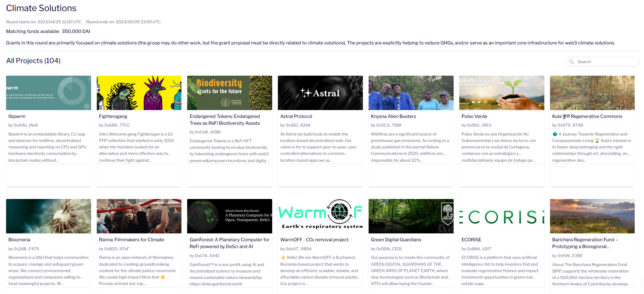Click the WarmOFF CO₂ removal project title

coord(314,240)
